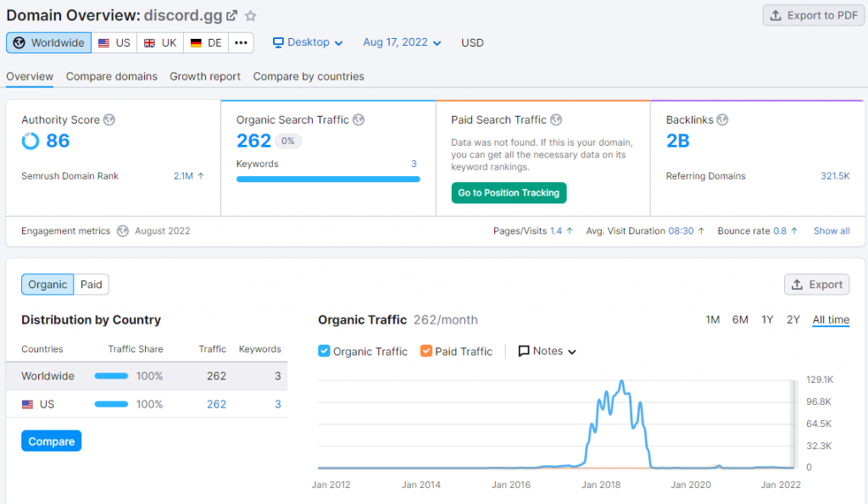Switch distribution view to Paid

pos(91,285)
